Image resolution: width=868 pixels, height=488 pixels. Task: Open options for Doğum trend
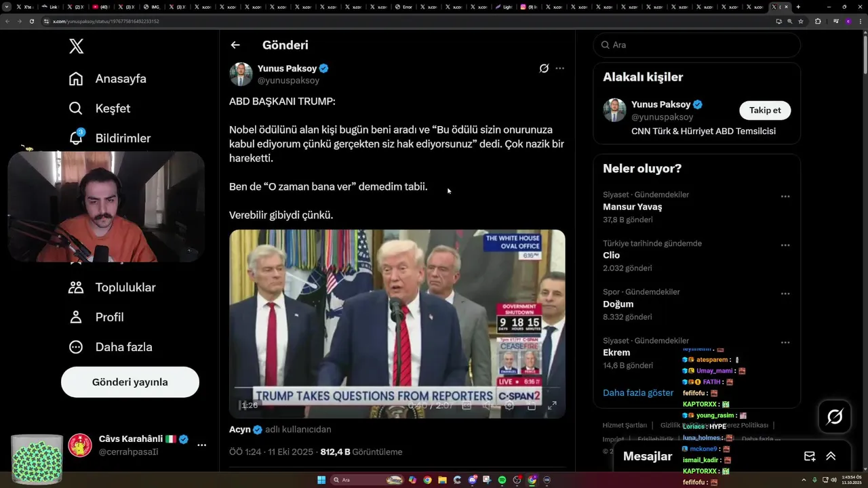(x=785, y=294)
